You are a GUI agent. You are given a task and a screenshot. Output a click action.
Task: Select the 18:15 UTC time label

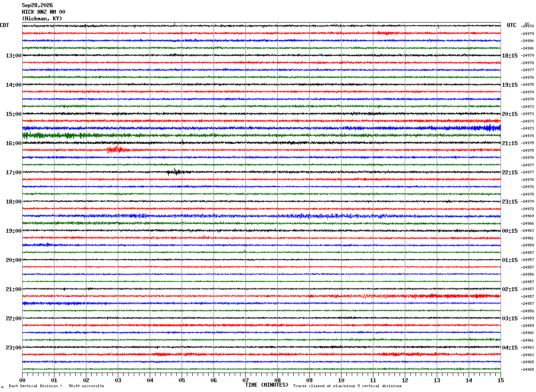pos(510,56)
